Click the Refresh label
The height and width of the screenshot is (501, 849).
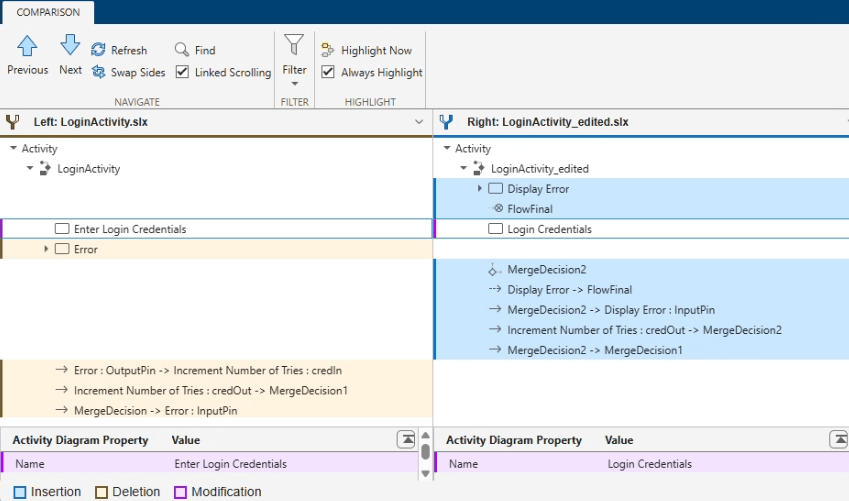129,50
